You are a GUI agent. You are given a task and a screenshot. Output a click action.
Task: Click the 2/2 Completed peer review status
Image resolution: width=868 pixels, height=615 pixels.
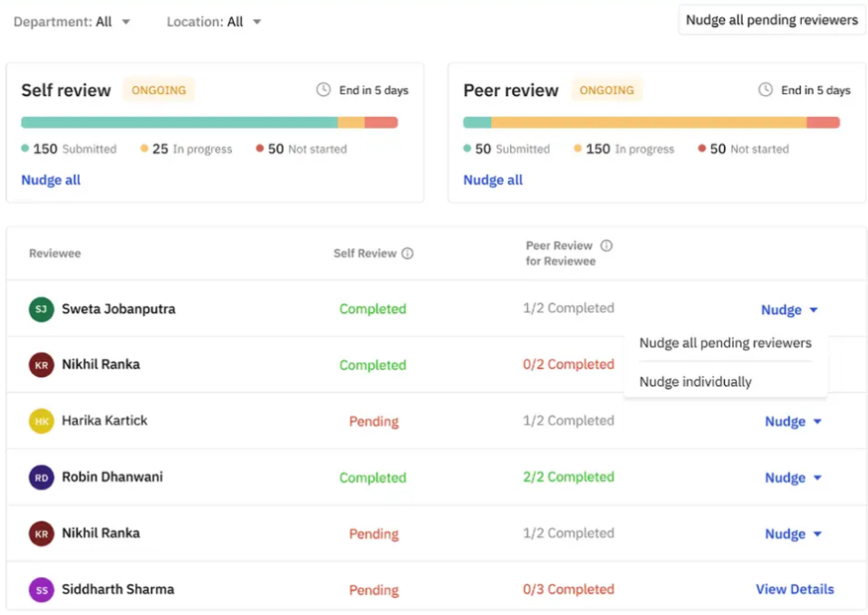tap(568, 476)
